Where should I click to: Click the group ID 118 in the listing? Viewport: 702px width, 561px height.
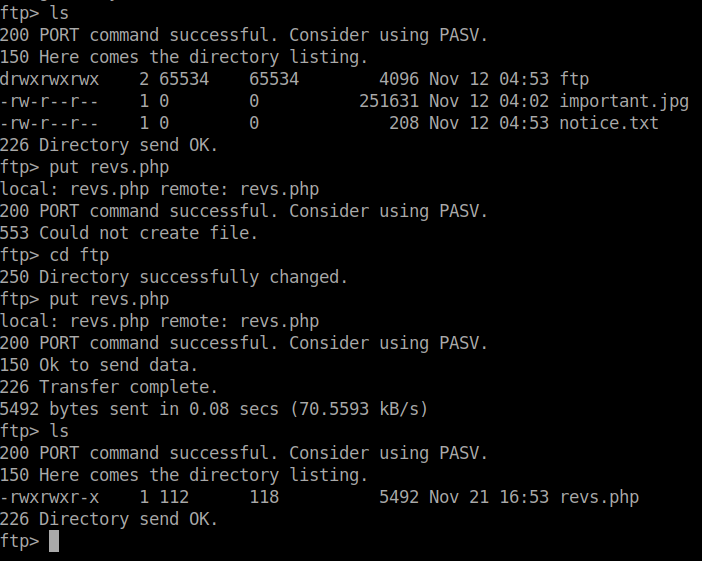coord(263,497)
